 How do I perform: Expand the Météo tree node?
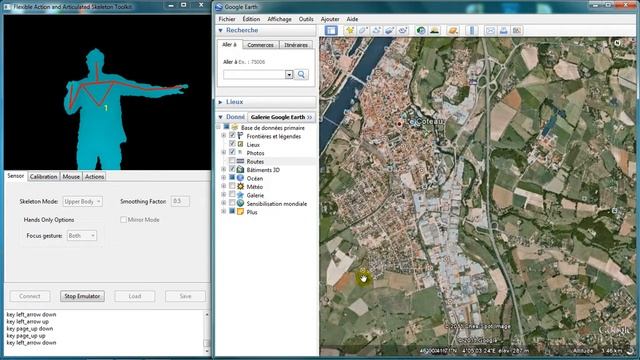coord(223,186)
